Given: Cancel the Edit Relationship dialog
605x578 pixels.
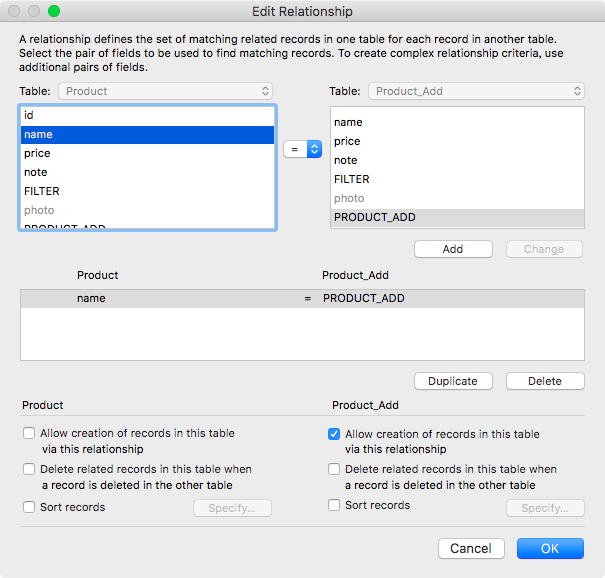Looking at the screenshot, I should (471, 548).
